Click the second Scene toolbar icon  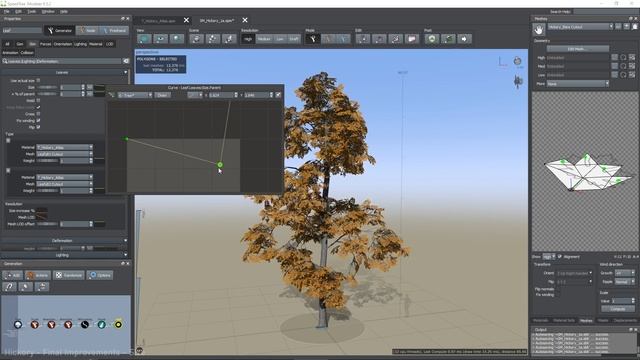[213, 39]
